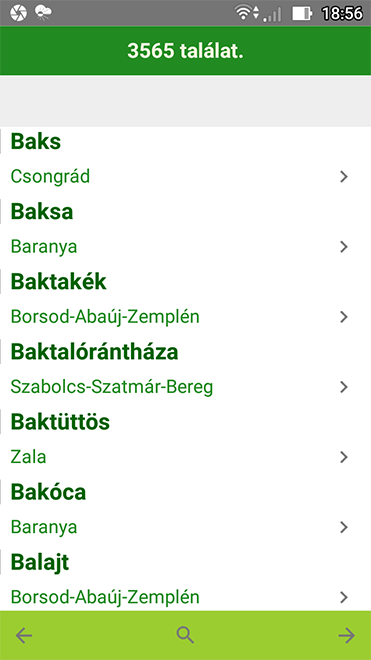Tap the camera shutter status bar icon
Image resolution: width=371 pixels, height=660 pixels.
pos(18,13)
